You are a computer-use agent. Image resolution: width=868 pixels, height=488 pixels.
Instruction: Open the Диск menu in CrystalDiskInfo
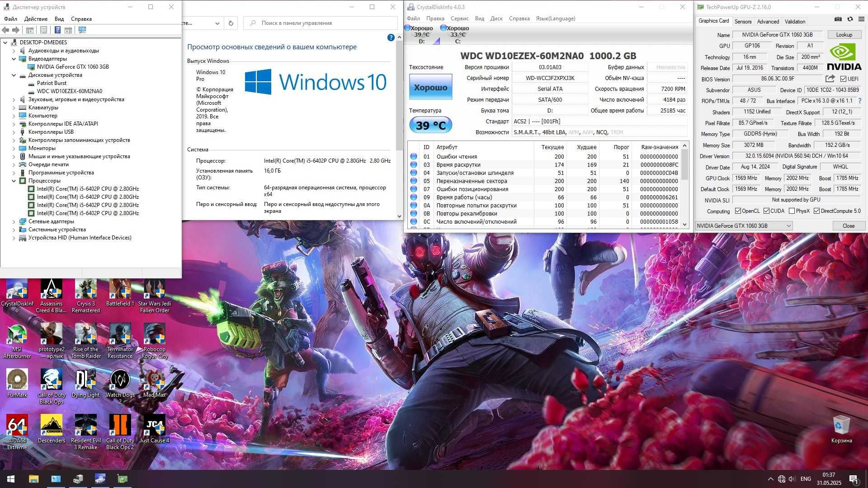pyautogui.click(x=496, y=19)
